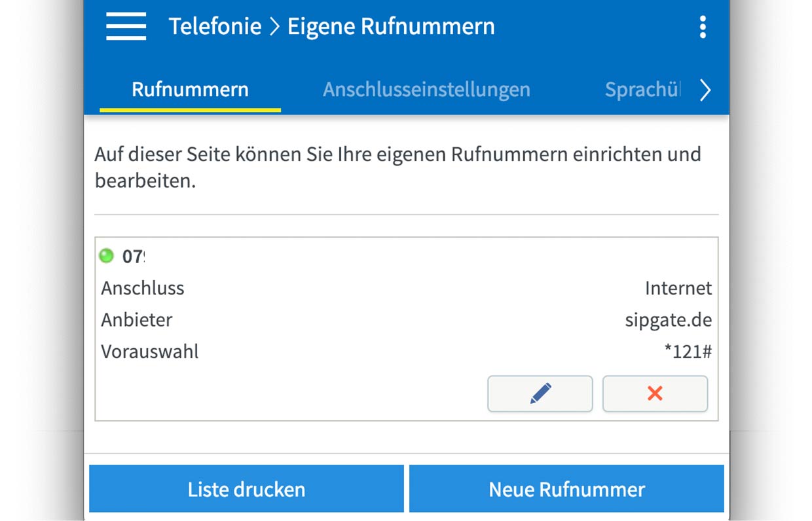Click the Vorauswahl row label
812x521 pixels.
click(x=150, y=352)
